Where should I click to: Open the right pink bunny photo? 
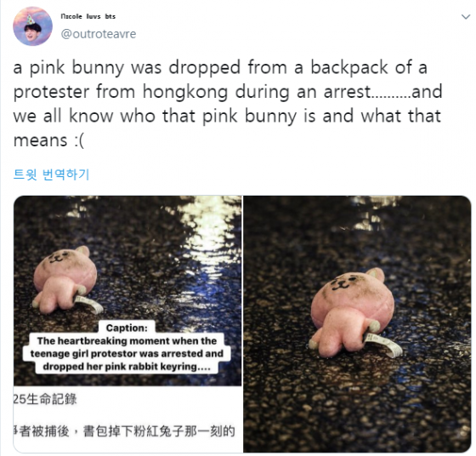coord(357,324)
